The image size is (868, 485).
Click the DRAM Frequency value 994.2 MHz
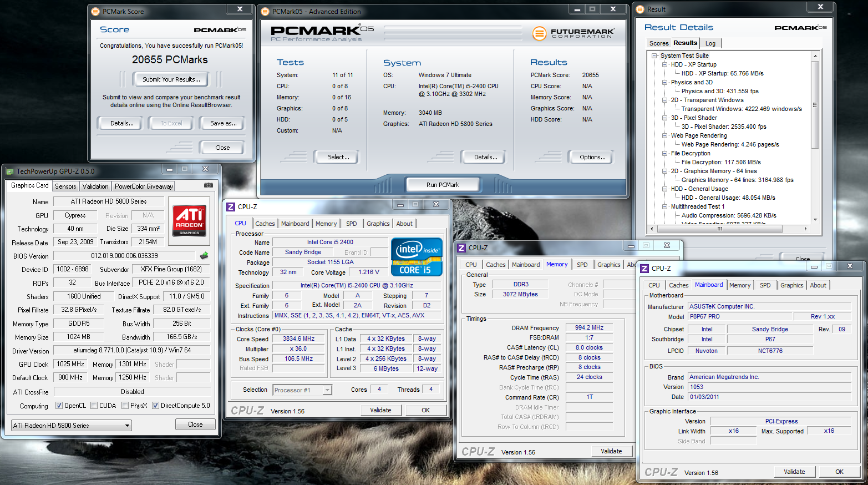click(x=588, y=328)
